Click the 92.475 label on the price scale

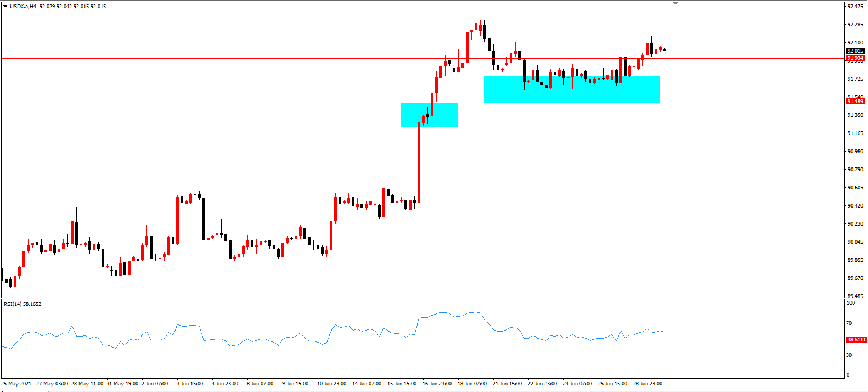855,7
